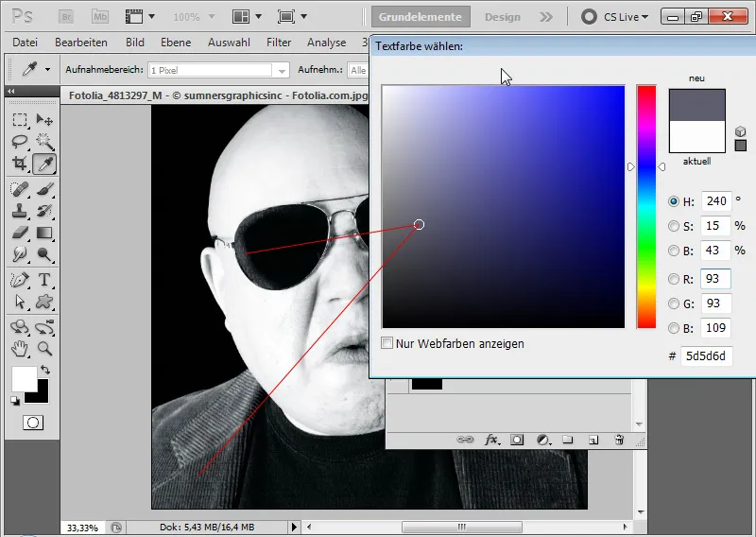Select blue B radio button beside 109
Screen dimensions: 756x537
point(674,328)
